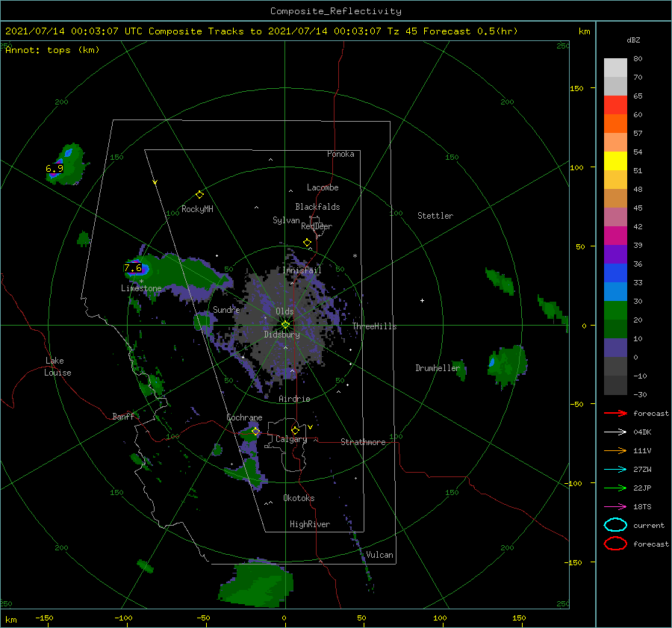Screen dimensions: 672x628
Task: Click the RockyMH label
Action: (x=197, y=209)
